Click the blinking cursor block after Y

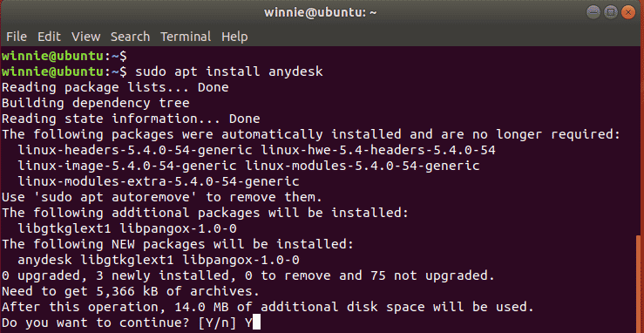pos(256,323)
